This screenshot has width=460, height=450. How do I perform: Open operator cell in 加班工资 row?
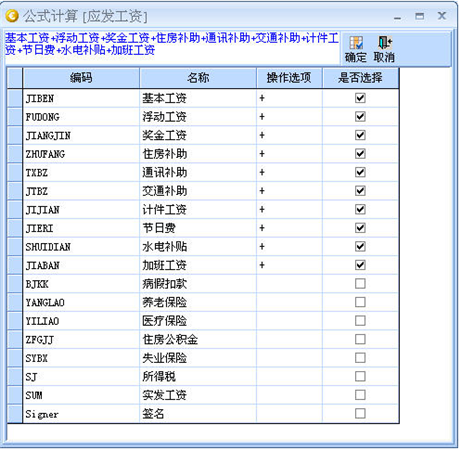[x=289, y=265]
